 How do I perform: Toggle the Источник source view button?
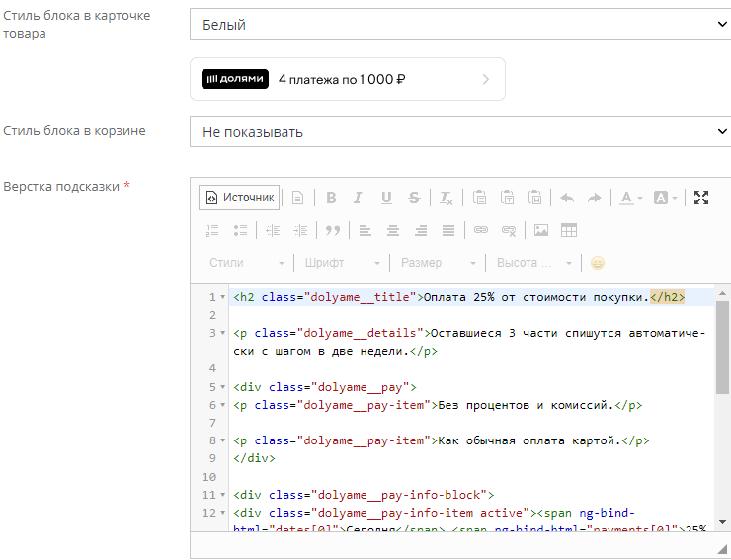(239, 198)
